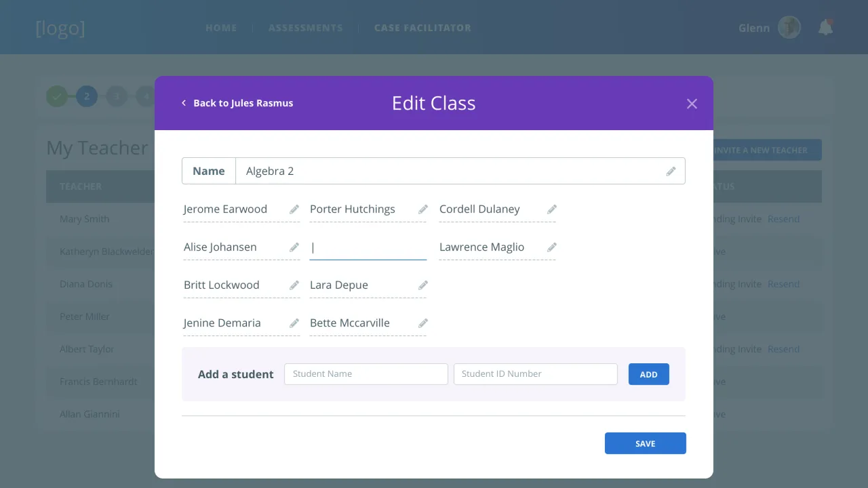868x488 pixels.
Task: Click the pencil icon in Name field
Action: tap(671, 171)
